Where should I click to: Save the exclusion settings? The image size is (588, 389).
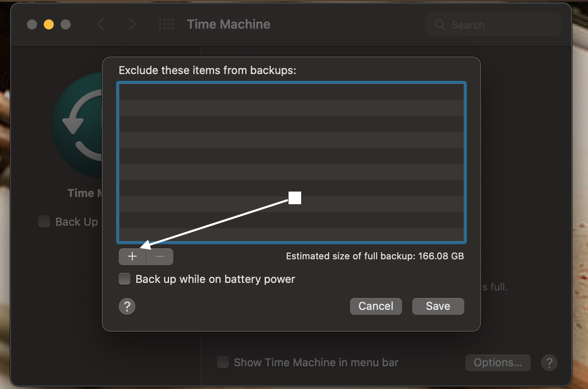point(438,306)
